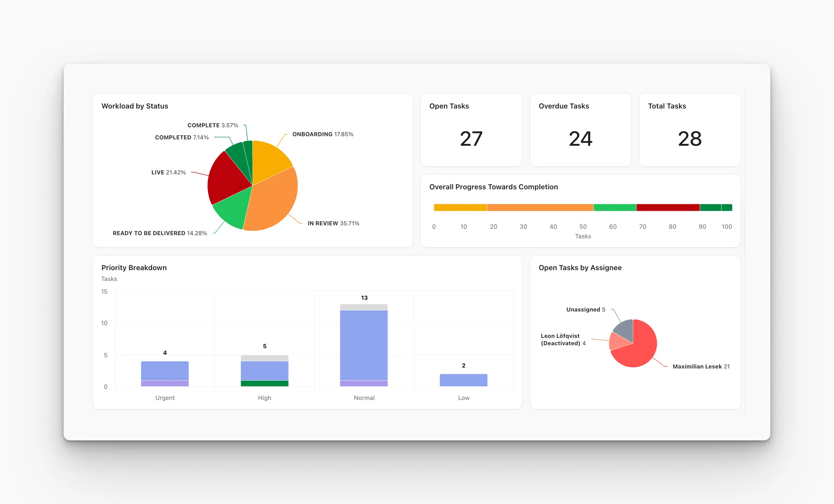Click the Low priority bar showing 2
This screenshot has height=504, width=834.
click(463, 380)
